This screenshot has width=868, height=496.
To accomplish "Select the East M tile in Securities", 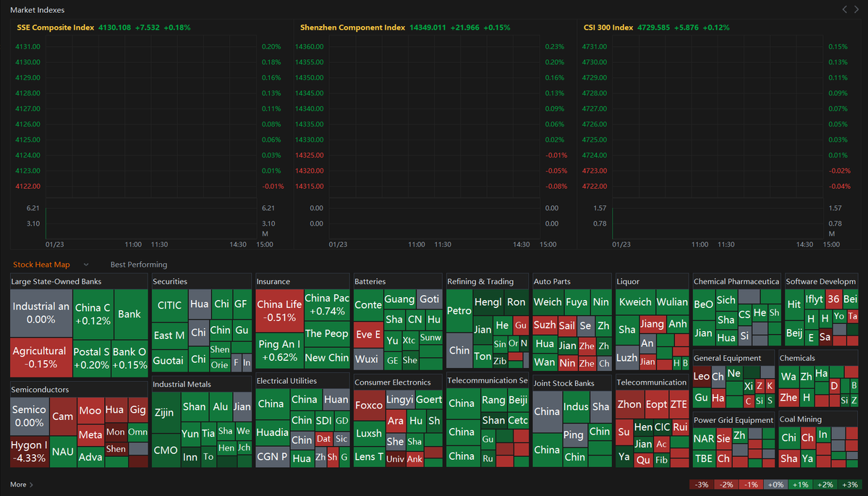I will tap(170, 335).
